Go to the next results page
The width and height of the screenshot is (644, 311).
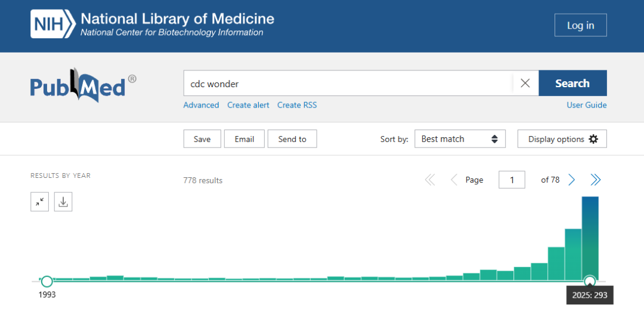572,180
